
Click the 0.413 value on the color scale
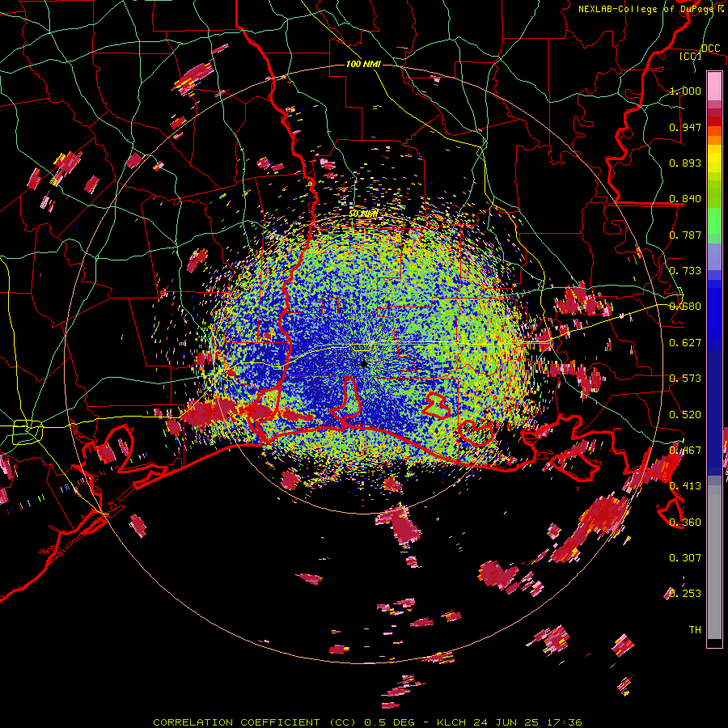point(685,486)
